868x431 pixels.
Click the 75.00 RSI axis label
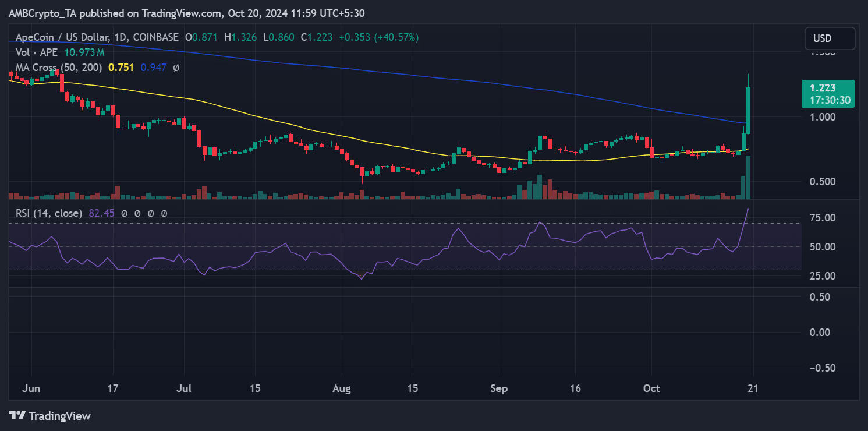[x=824, y=218]
